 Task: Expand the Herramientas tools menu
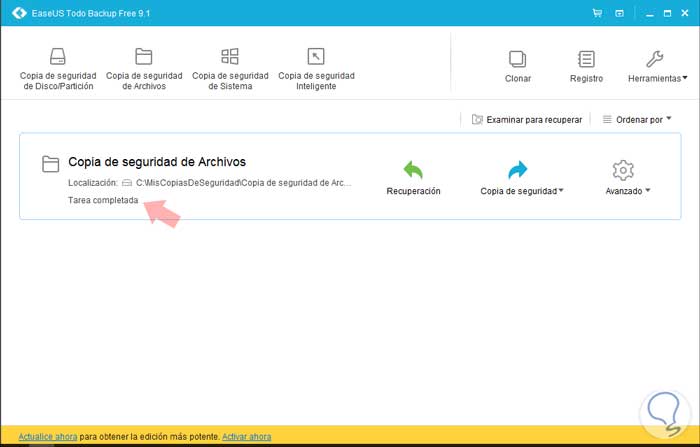coord(657,67)
